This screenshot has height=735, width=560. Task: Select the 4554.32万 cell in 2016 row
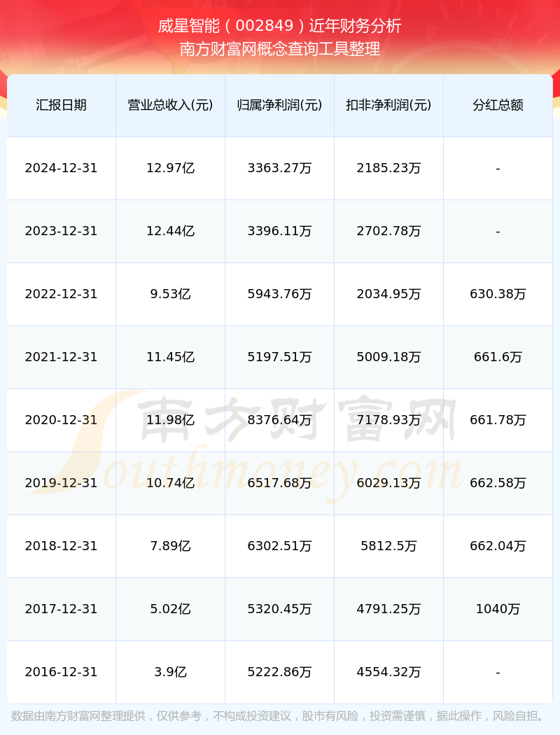[x=389, y=672]
